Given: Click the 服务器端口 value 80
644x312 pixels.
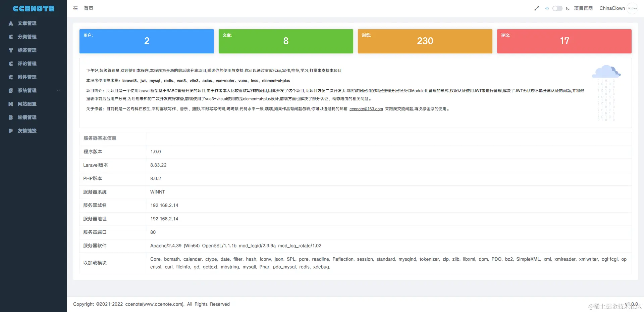Looking at the screenshot, I should (153, 232).
